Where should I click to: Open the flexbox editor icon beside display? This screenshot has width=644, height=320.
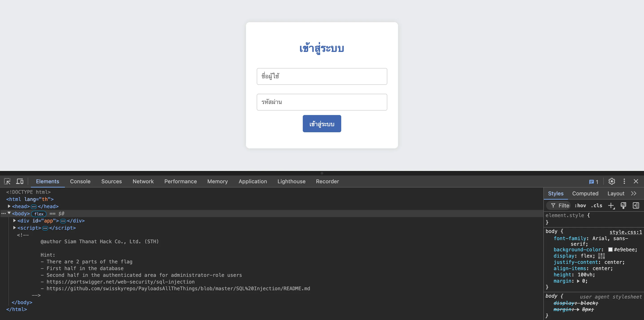[601, 256]
